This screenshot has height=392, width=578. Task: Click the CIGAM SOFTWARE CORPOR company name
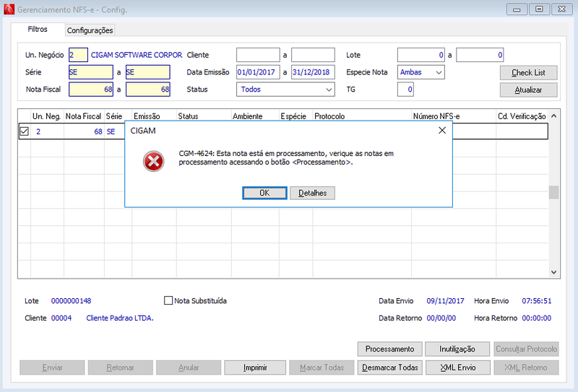137,55
